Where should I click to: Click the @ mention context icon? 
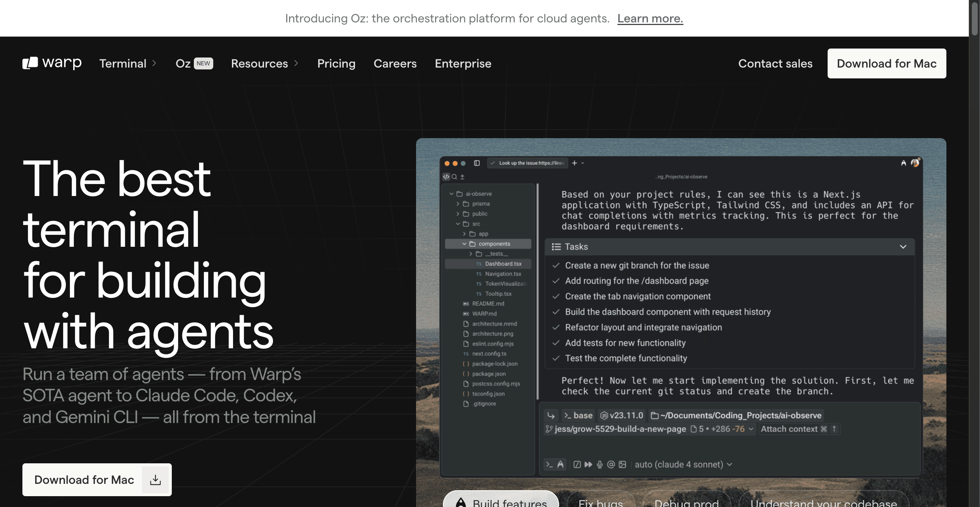(611, 464)
